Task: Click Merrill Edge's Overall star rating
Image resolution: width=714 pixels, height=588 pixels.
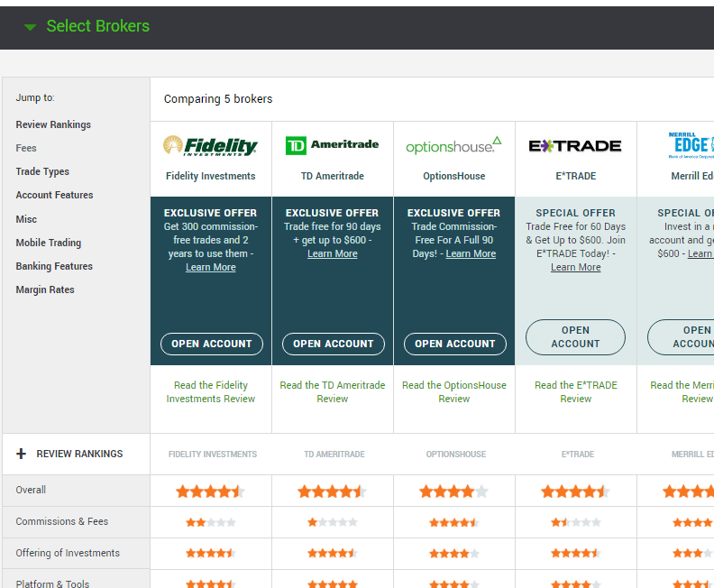Action: 689,492
